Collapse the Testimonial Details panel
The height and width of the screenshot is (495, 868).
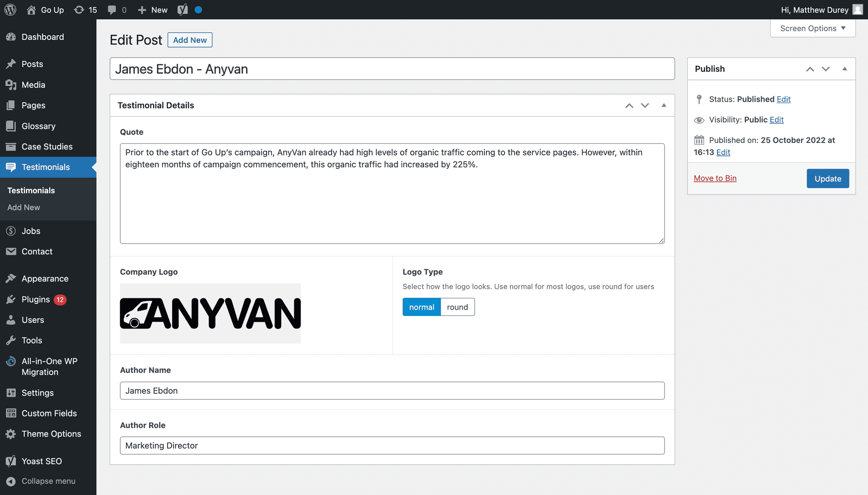(x=664, y=105)
